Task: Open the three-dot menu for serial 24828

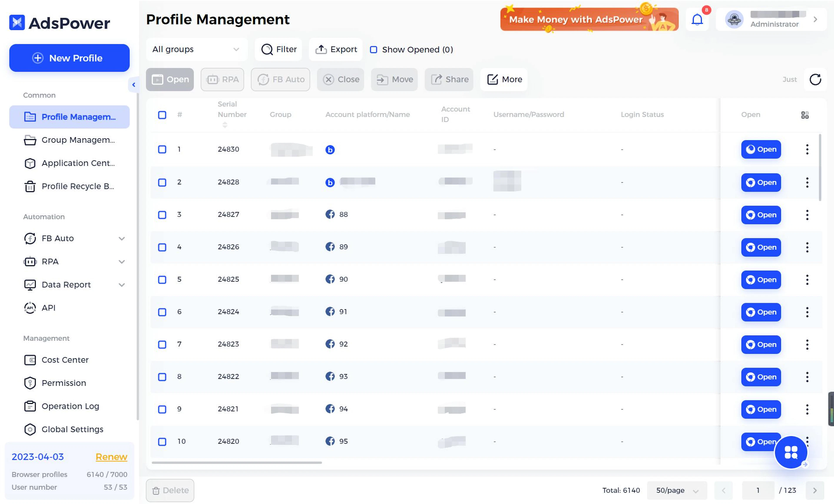Action: coord(807,182)
